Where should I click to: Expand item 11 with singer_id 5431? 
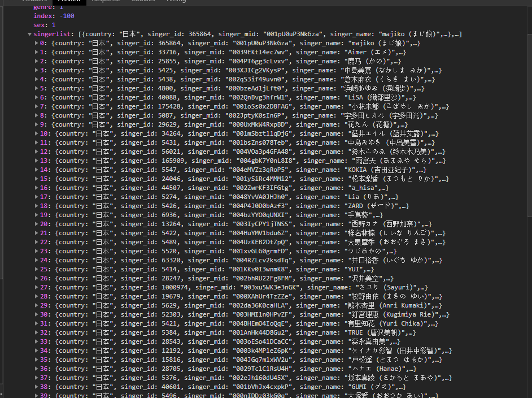(x=36, y=142)
